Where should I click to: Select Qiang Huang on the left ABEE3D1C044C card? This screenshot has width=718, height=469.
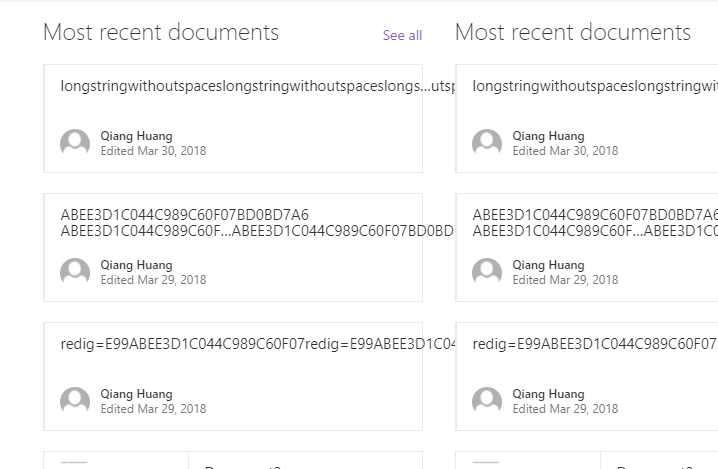tap(136, 265)
